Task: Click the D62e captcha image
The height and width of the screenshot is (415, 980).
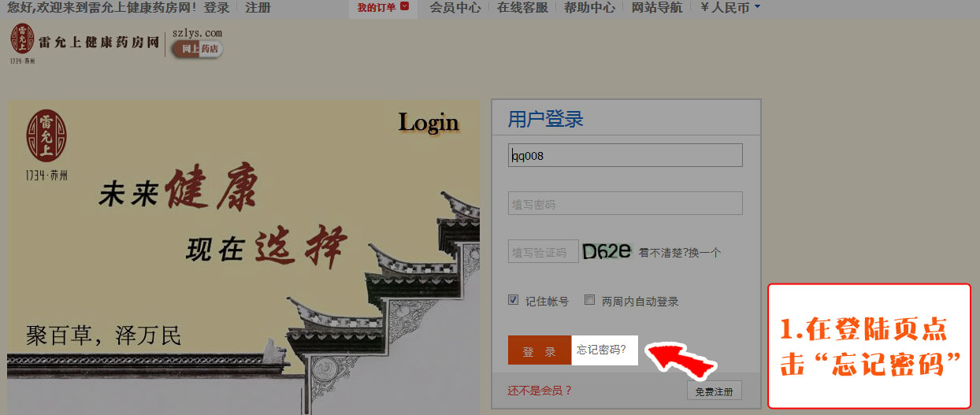Action: coord(607,251)
